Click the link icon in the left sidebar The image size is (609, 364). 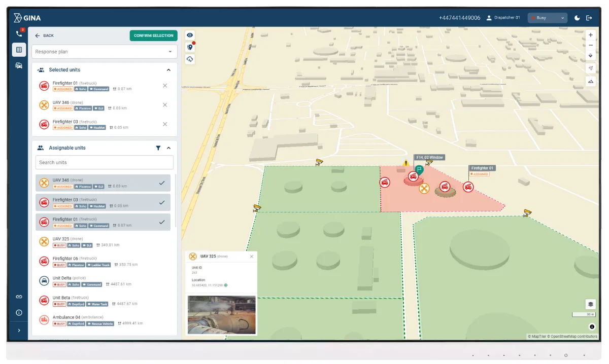click(18, 296)
